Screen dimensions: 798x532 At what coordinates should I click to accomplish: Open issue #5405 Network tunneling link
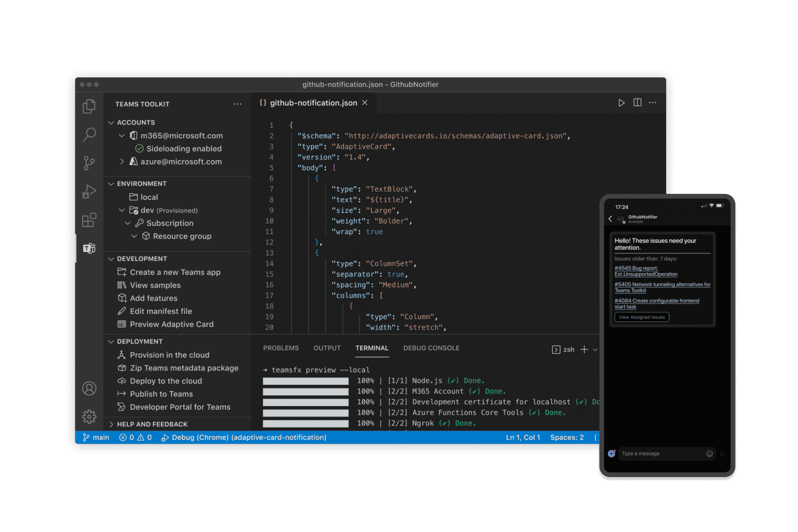(x=662, y=287)
